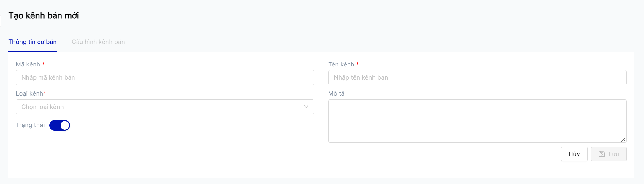This screenshot has height=184, width=644.
Task: Click the Tạo kênh bán mới heading
Action: [x=44, y=15]
